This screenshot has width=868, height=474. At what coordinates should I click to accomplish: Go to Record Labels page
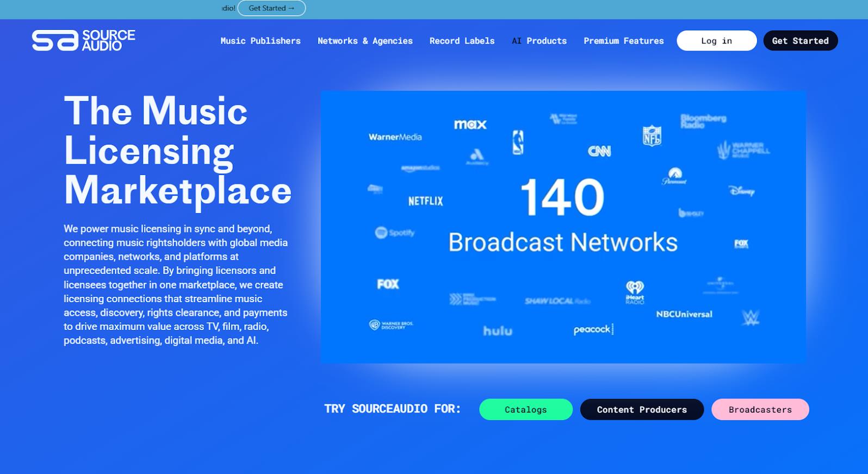click(x=462, y=41)
